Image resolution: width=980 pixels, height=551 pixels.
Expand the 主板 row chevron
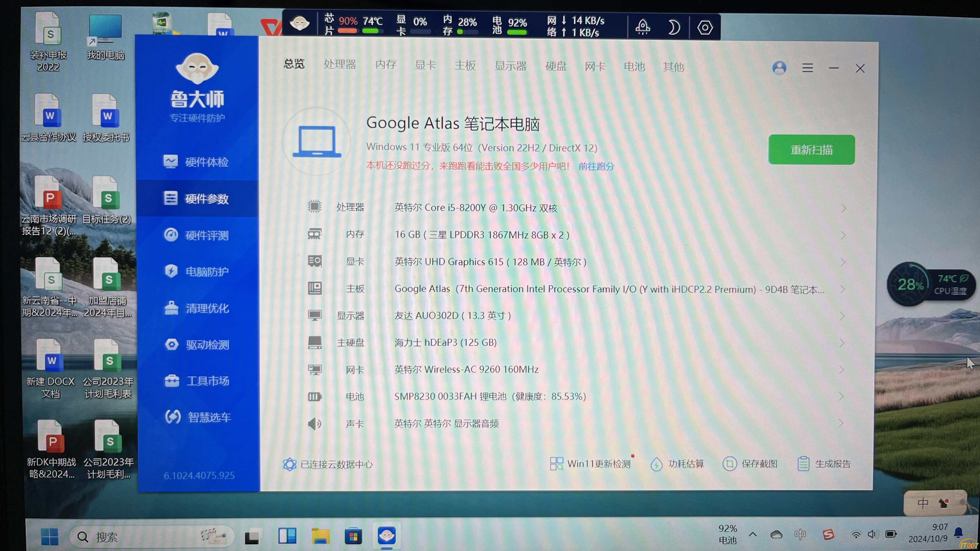843,289
